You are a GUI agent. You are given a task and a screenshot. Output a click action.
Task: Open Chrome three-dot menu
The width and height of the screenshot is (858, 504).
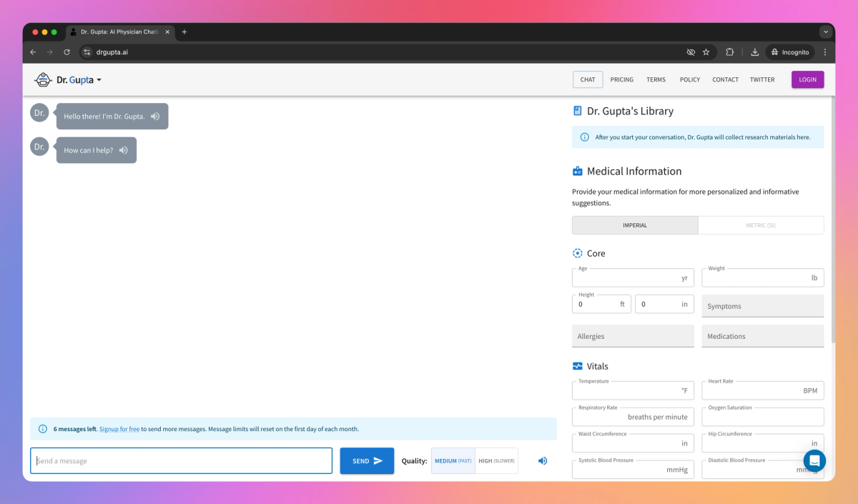coord(825,52)
